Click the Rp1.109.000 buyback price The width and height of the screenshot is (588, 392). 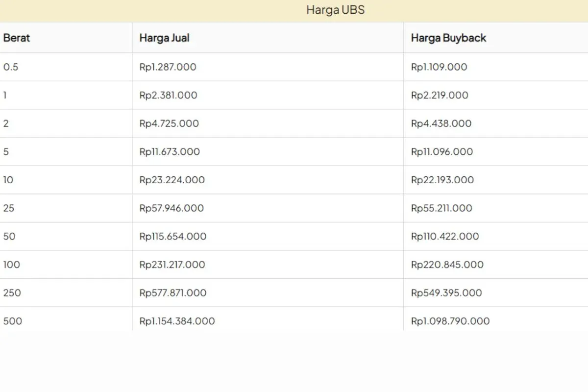(x=439, y=67)
